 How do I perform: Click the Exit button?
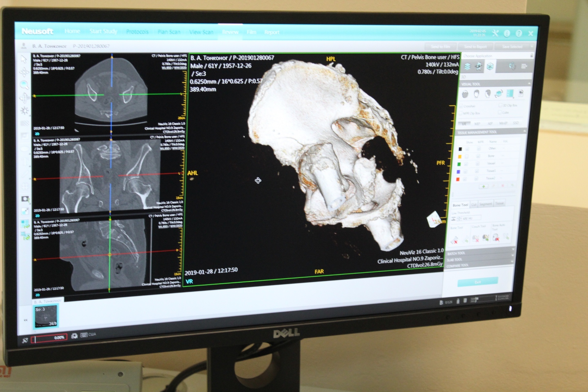pos(478,282)
